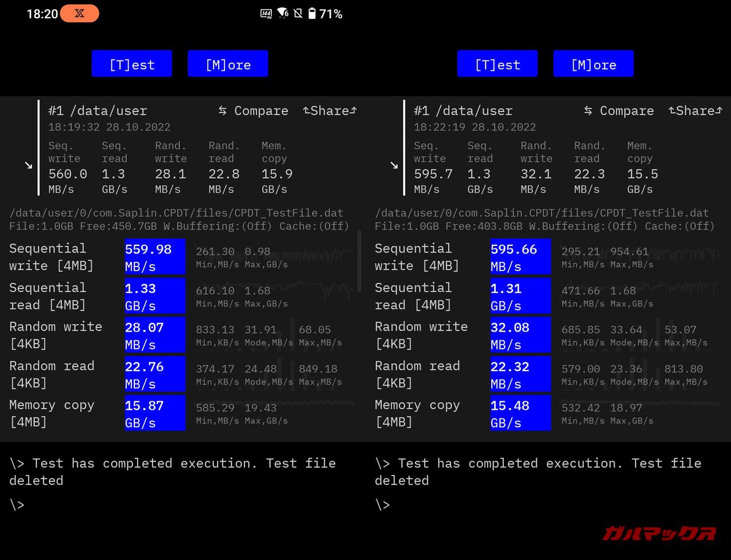Open the right [M]ore menu

point(593,64)
